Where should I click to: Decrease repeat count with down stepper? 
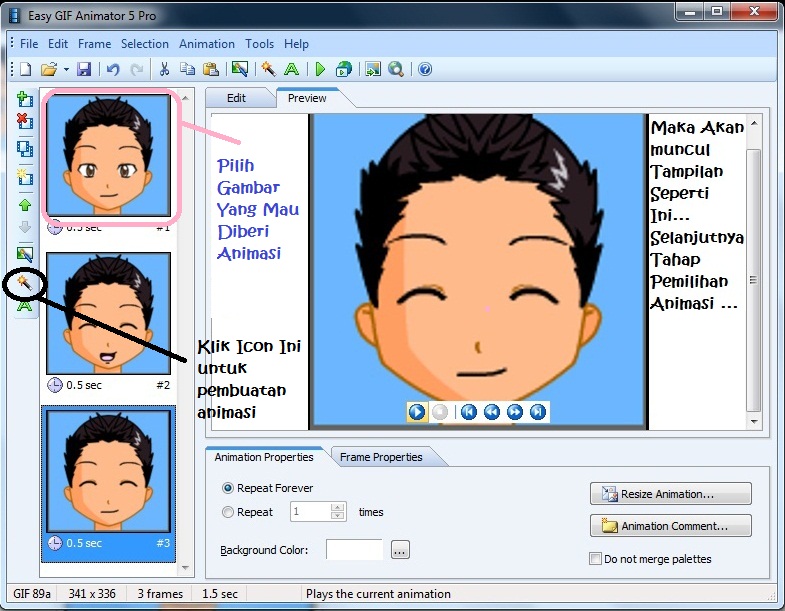tap(338, 516)
